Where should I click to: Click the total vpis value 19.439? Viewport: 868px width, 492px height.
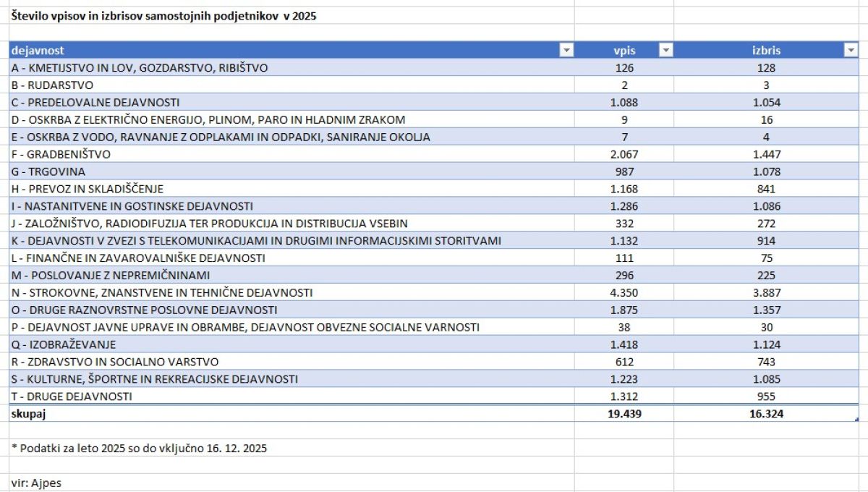point(623,414)
